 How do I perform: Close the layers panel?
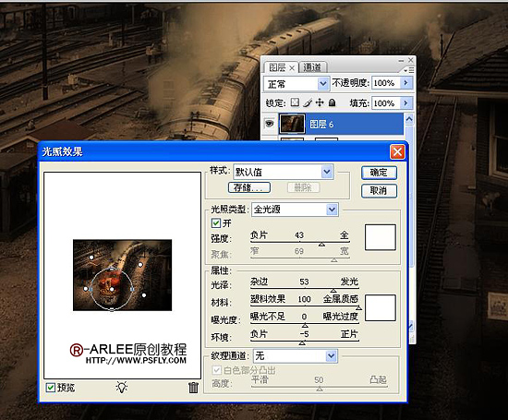pyautogui.click(x=410, y=60)
